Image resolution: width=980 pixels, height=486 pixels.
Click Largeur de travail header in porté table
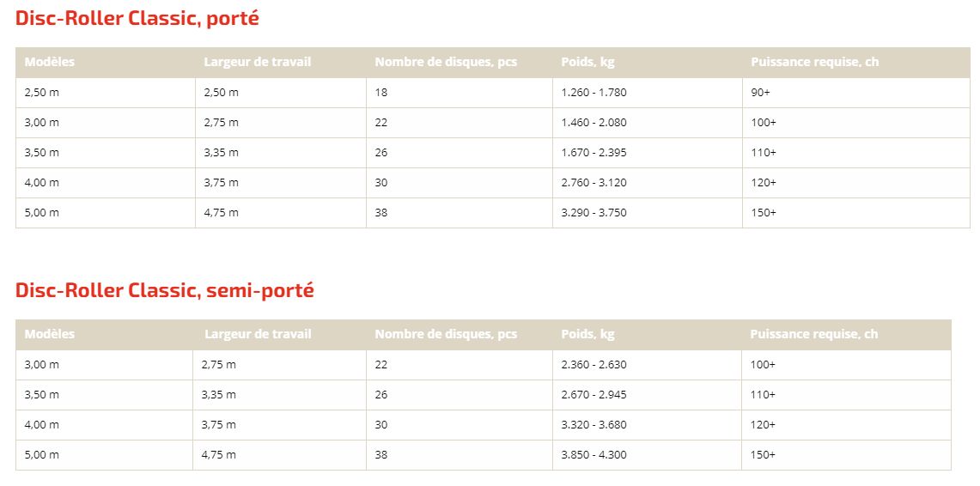coord(258,62)
